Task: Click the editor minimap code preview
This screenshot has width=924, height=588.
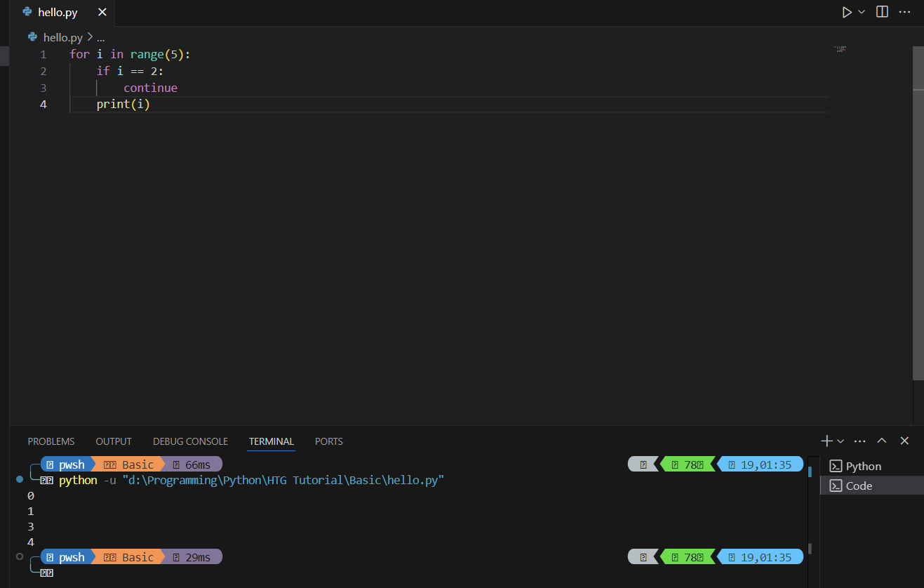Action: point(840,49)
